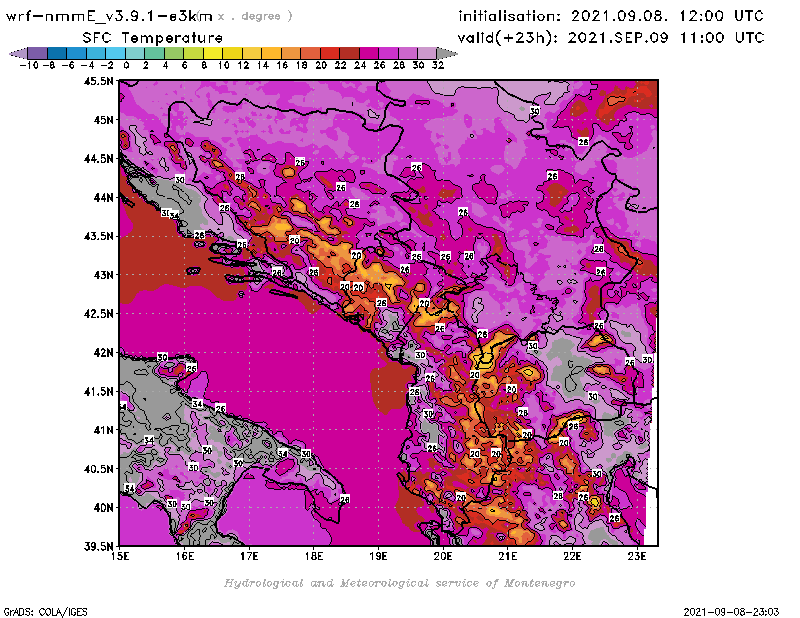The width and height of the screenshot is (800, 618).
Task: Click the gray arrow end above 32
Action: 447,53
